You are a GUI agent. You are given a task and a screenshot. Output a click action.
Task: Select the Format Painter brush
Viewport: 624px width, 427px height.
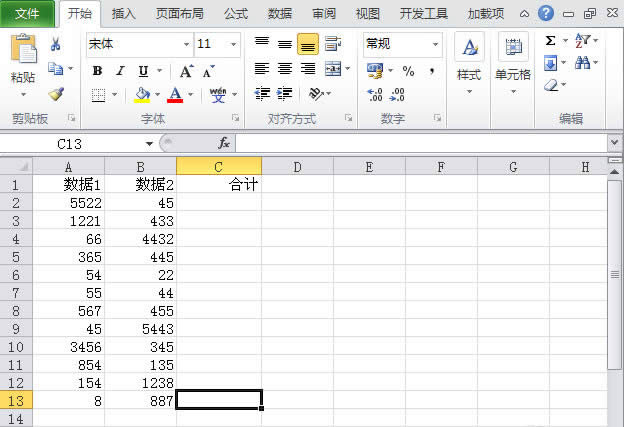56,94
